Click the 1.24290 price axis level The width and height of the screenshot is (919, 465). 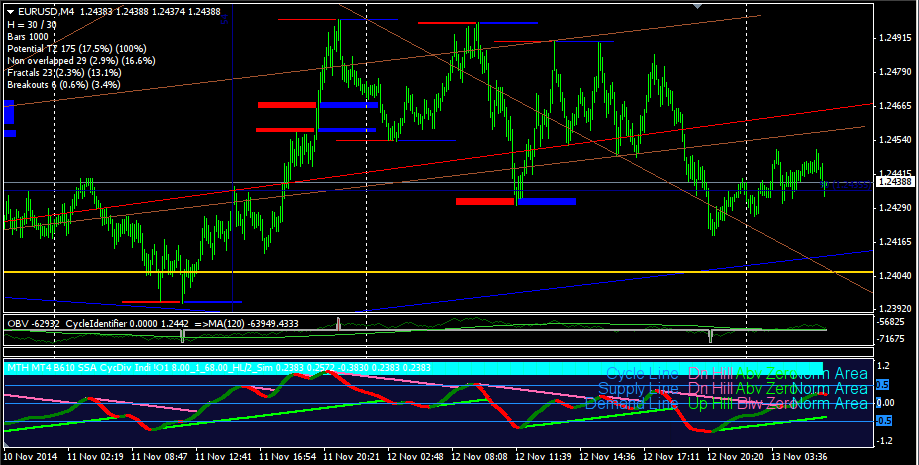[895, 208]
